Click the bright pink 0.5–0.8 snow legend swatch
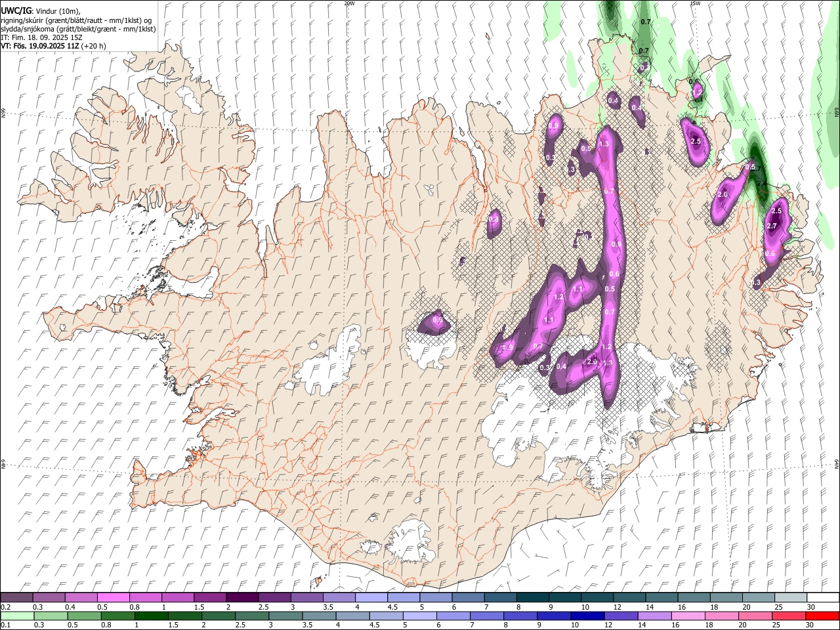 (113, 597)
